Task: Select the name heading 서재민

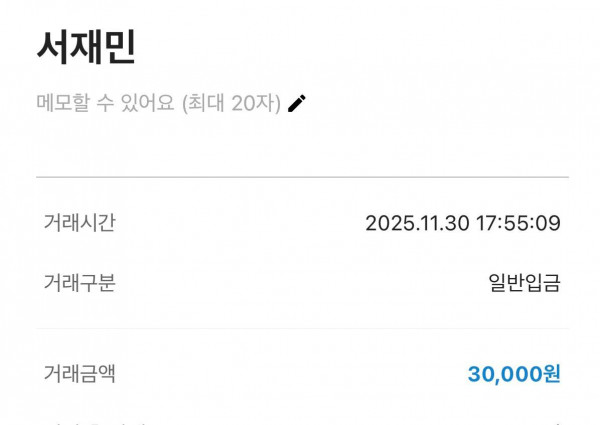Action: (x=86, y=47)
